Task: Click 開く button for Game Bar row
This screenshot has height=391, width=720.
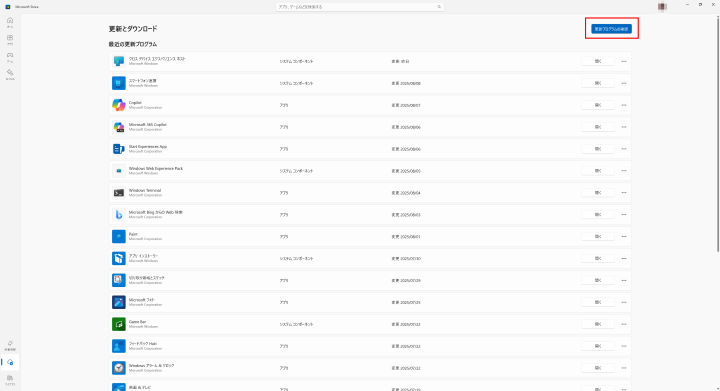Action: coord(598,324)
